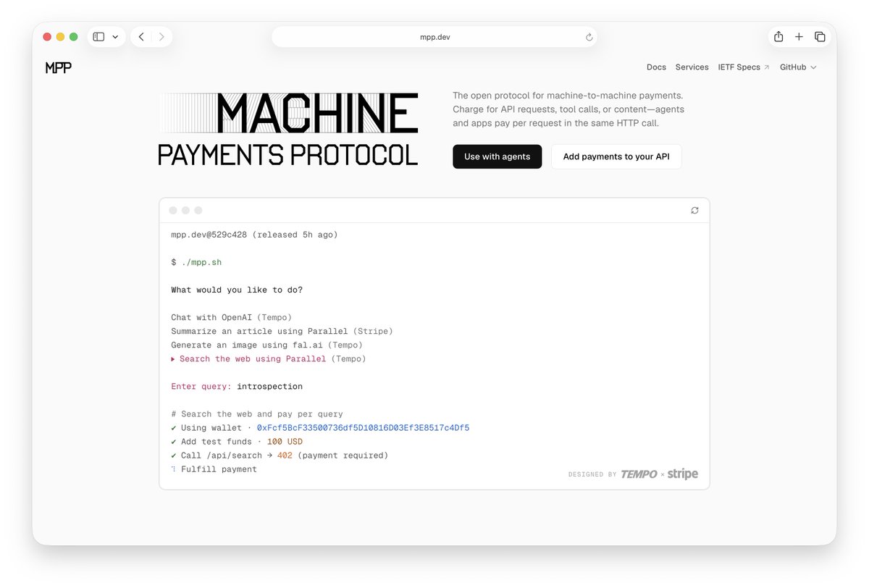Viewport: 869px width, 588px height.
Task: Select Search the web using Parallel option
Action: click(x=269, y=358)
